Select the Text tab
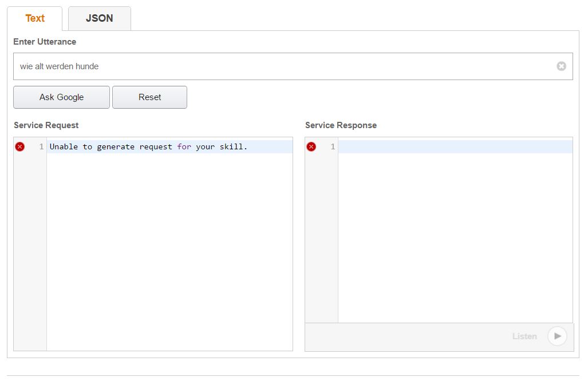The width and height of the screenshot is (588, 381). coord(35,18)
